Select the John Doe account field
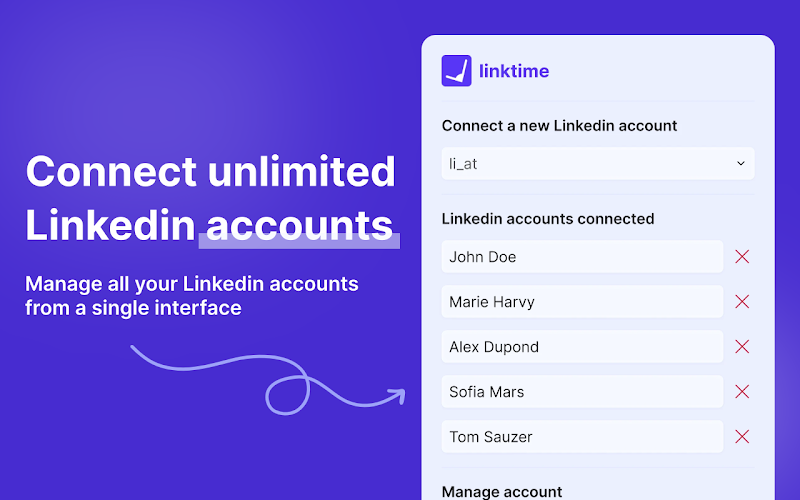The image size is (800, 500). click(582, 257)
